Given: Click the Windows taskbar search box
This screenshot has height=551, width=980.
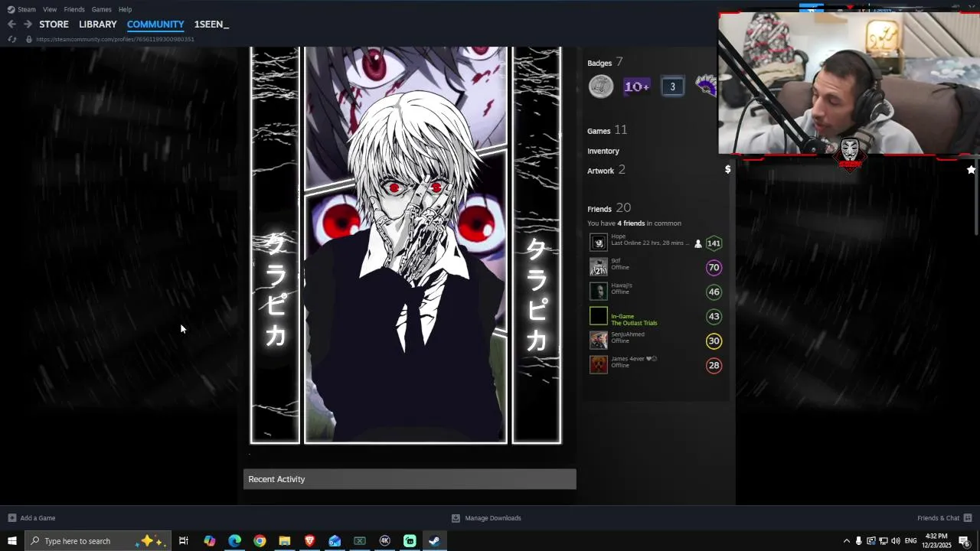Looking at the screenshot, I should (98, 541).
